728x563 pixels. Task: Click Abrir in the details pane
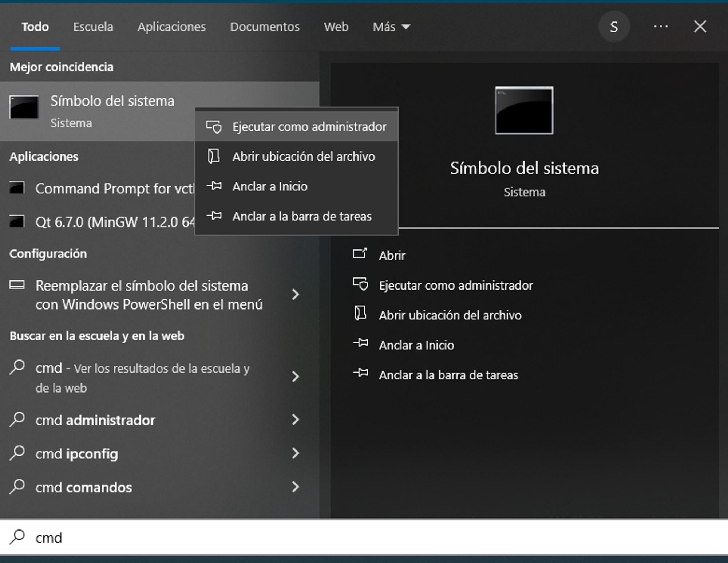point(392,255)
